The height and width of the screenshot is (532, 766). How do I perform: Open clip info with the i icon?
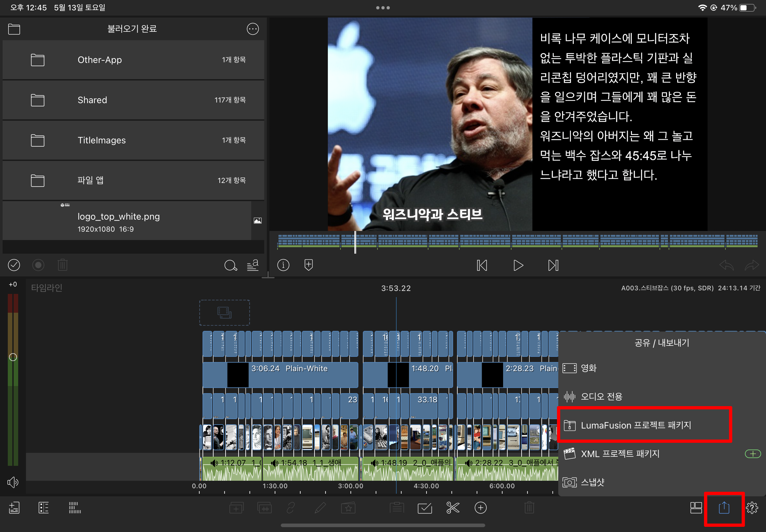click(283, 265)
